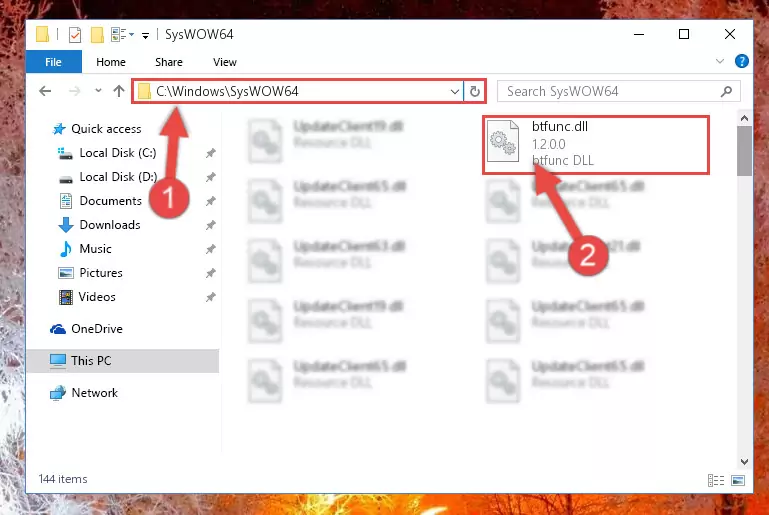Select Network in navigation pane

pyautogui.click(x=83, y=393)
